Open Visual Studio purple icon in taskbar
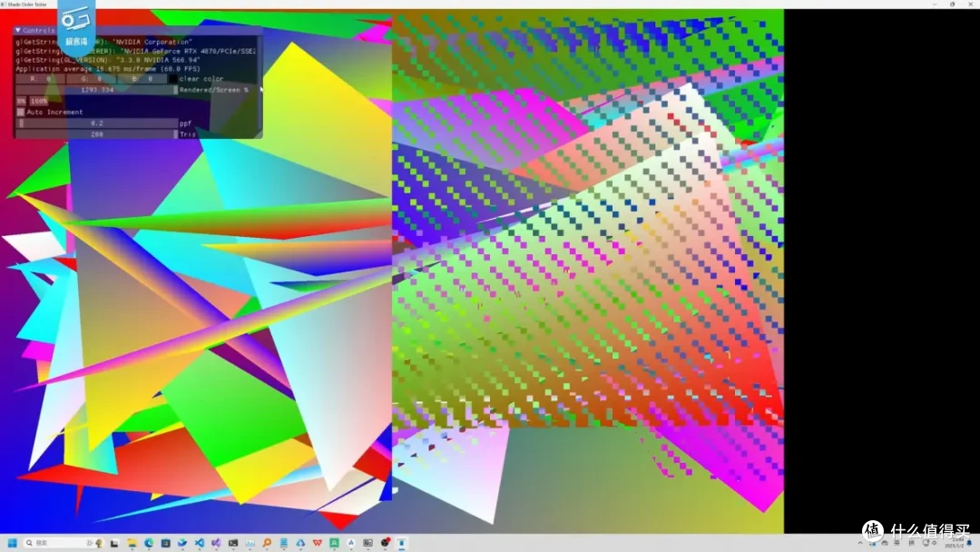The height and width of the screenshot is (552, 980). pyautogui.click(x=216, y=543)
